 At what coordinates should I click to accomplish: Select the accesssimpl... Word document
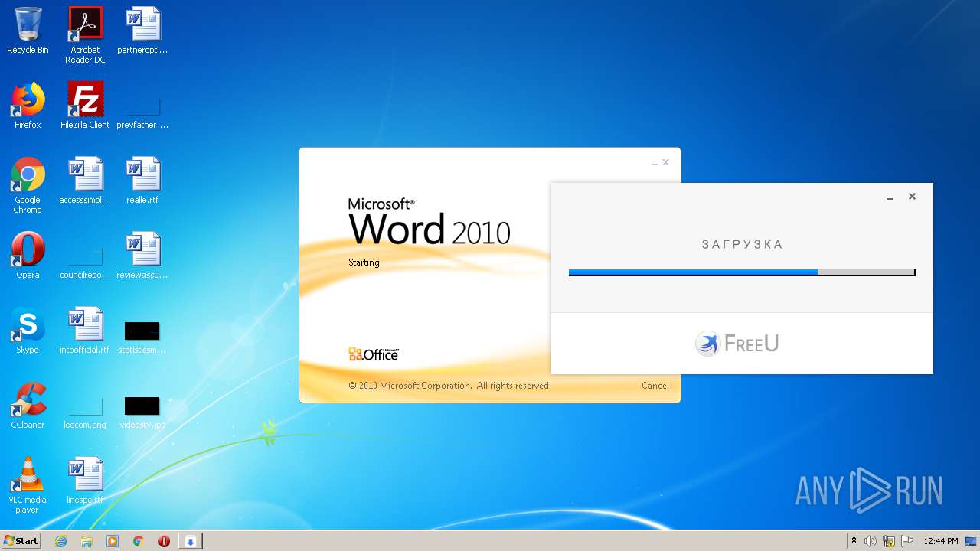click(85, 181)
